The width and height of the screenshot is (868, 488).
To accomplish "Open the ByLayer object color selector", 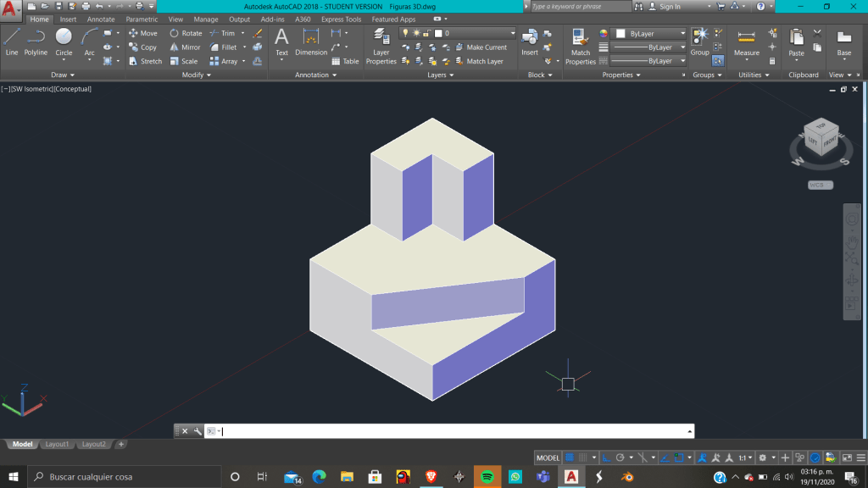I will 648,34.
